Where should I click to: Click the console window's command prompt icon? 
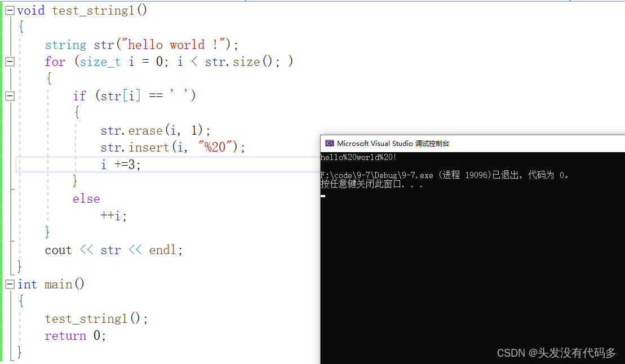coord(330,143)
